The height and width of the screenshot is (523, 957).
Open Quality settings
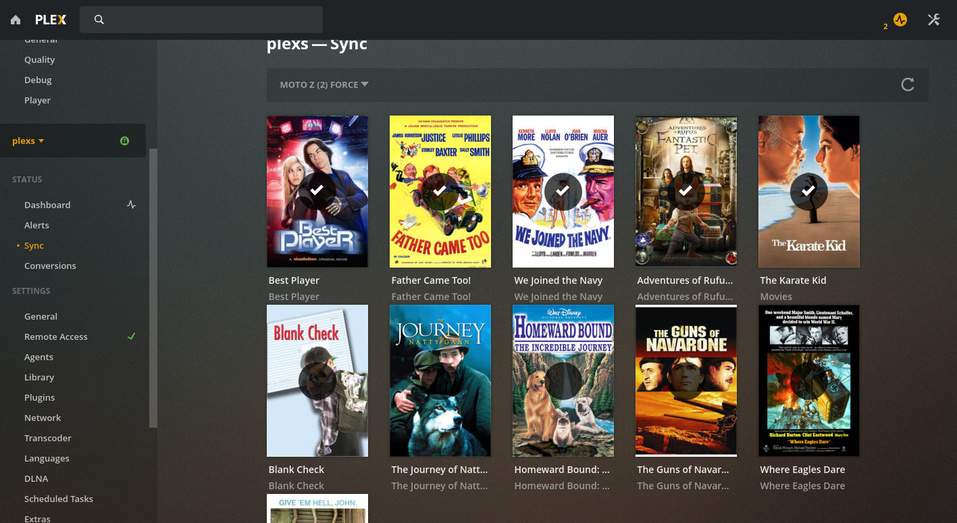coord(40,60)
